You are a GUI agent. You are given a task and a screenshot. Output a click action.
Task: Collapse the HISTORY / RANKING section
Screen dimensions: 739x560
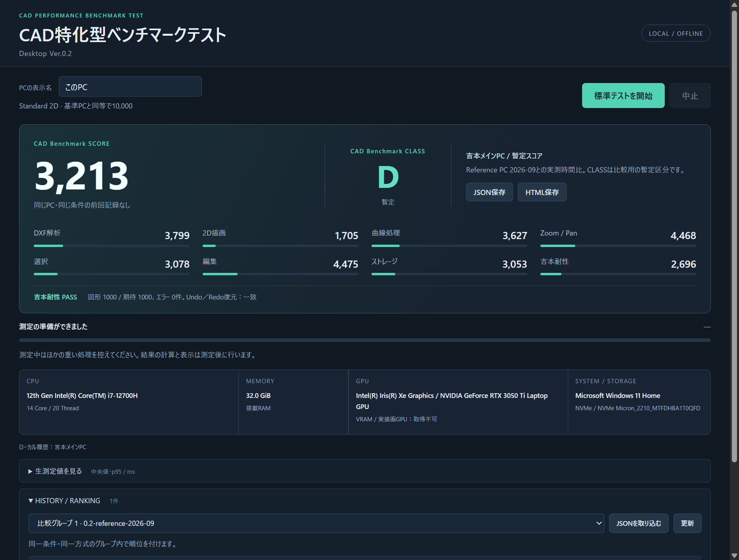(x=64, y=501)
